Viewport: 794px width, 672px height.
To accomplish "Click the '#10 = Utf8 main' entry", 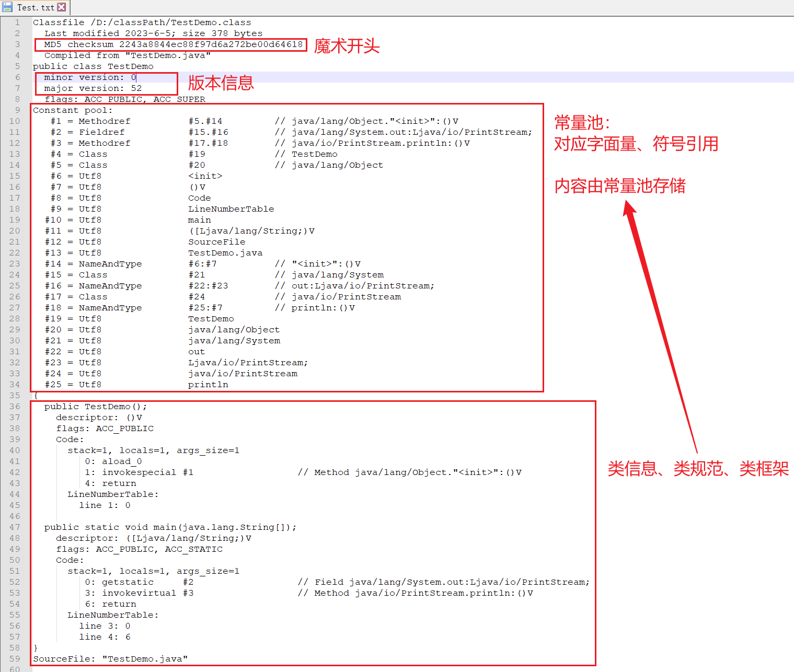I will point(128,220).
